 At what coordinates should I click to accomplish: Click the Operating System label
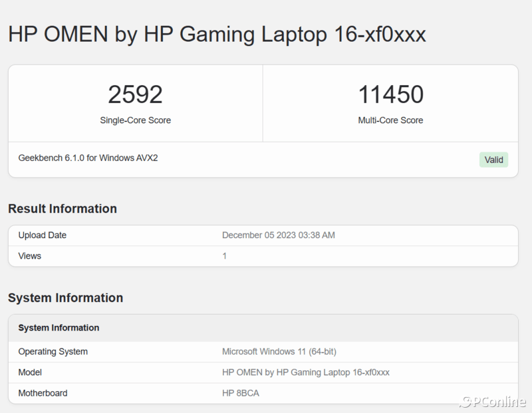pyautogui.click(x=53, y=352)
